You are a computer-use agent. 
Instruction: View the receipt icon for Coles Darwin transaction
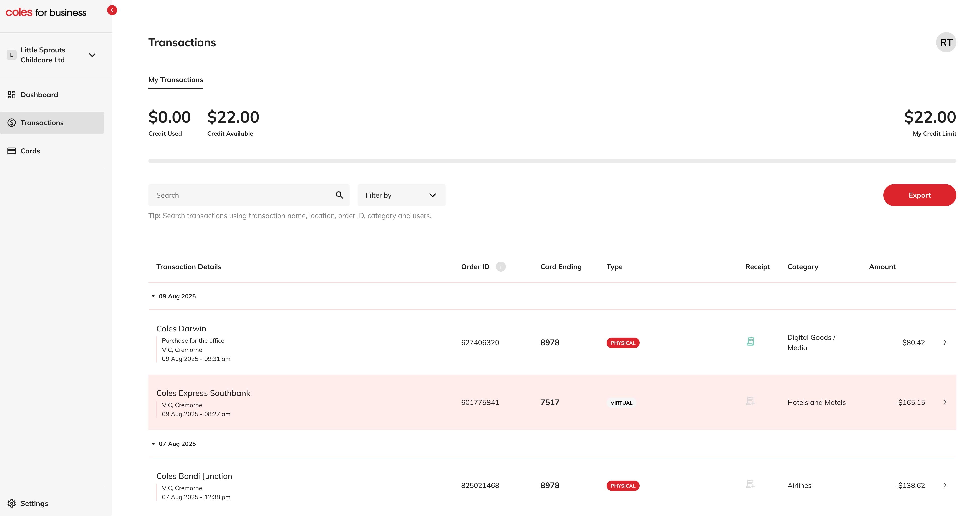point(750,341)
